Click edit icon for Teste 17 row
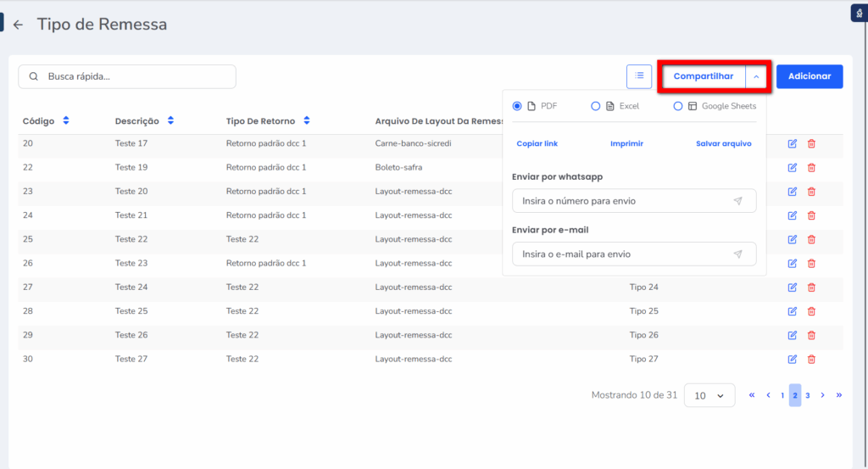Image resolution: width=868 pixels, height=469 pixels. coord(793,144)
